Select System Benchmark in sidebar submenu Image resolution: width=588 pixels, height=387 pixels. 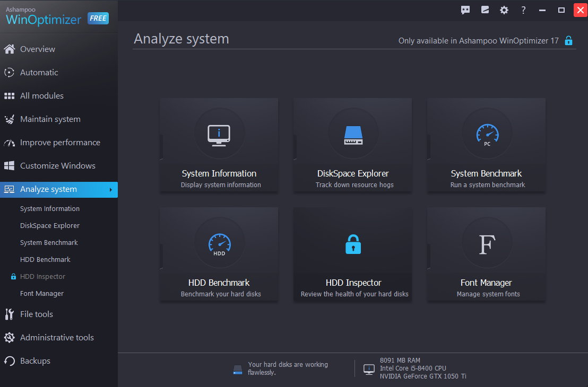pyautogui.click(x=49, y=242)
